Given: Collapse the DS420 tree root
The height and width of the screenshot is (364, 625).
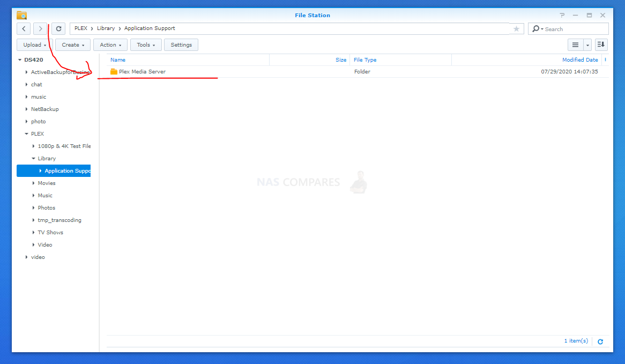Looking at the screenshot, I should 19,60.
